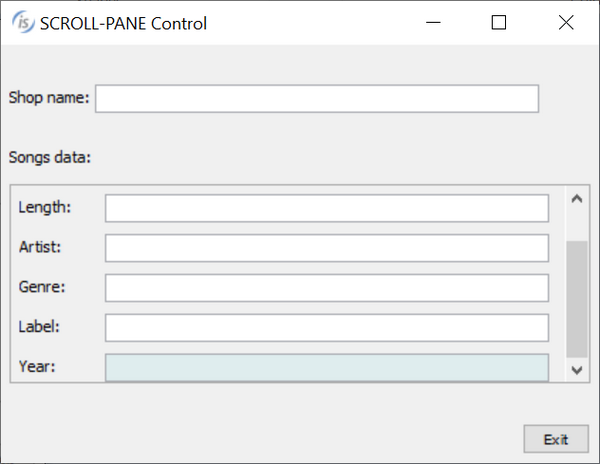The image size is (600, 464).
Task: Activate the Label input field
Action: [x=326, y=328]
